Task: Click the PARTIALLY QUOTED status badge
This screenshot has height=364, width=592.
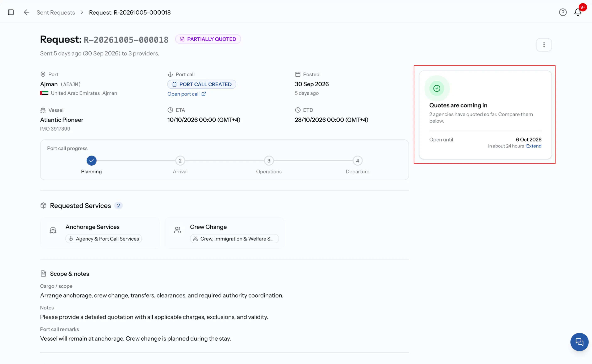Action: tap(208, 39)
